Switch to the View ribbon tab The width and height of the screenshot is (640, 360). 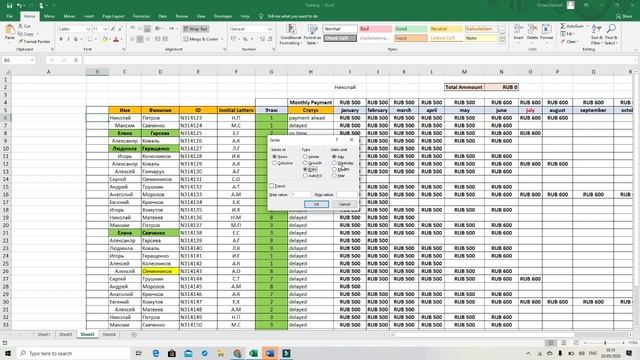(x=201, y=16)
